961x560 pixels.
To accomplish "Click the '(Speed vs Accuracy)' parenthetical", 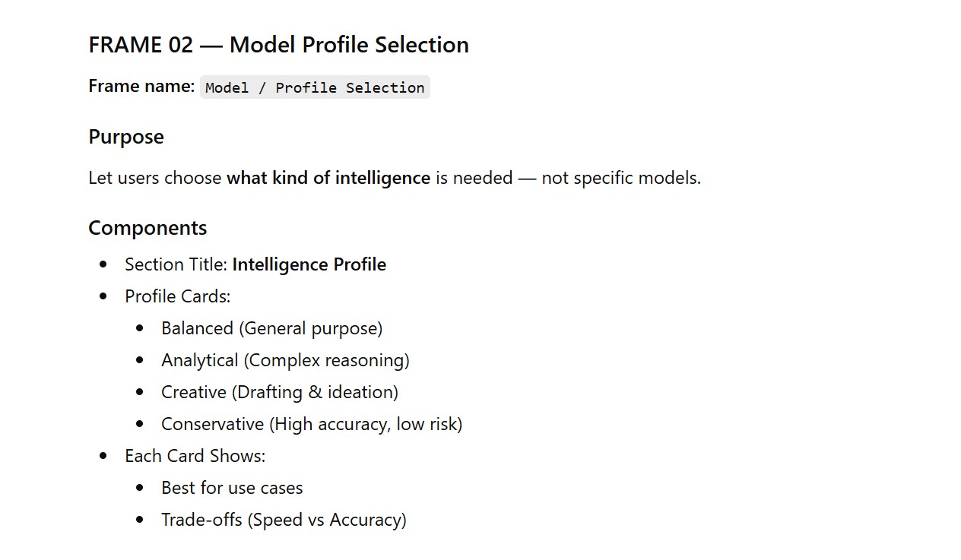I will (327, 520).
